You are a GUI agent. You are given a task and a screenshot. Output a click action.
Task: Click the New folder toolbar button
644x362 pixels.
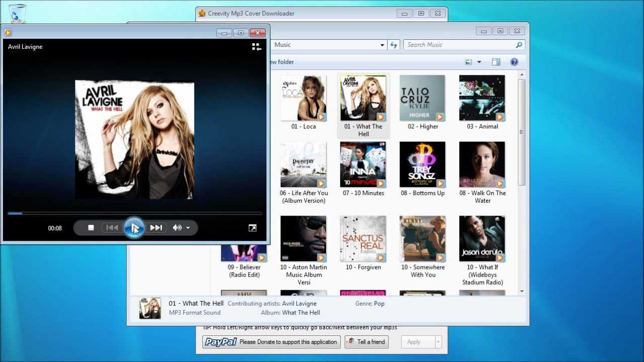(282, 62)
